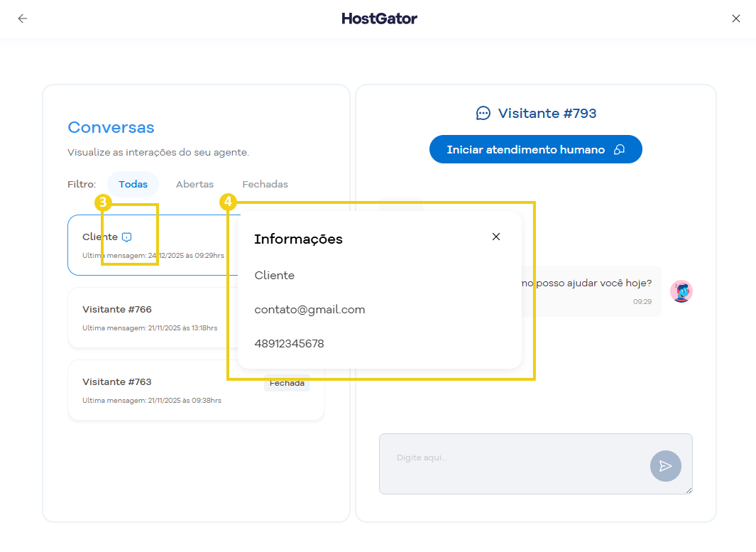Select the Cliente conversation last message line
756x552 pixels.
[153, 256]
